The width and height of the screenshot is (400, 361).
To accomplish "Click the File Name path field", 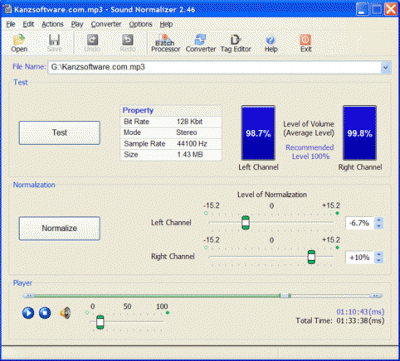I will pyautogui.click(x=214, y=67).
